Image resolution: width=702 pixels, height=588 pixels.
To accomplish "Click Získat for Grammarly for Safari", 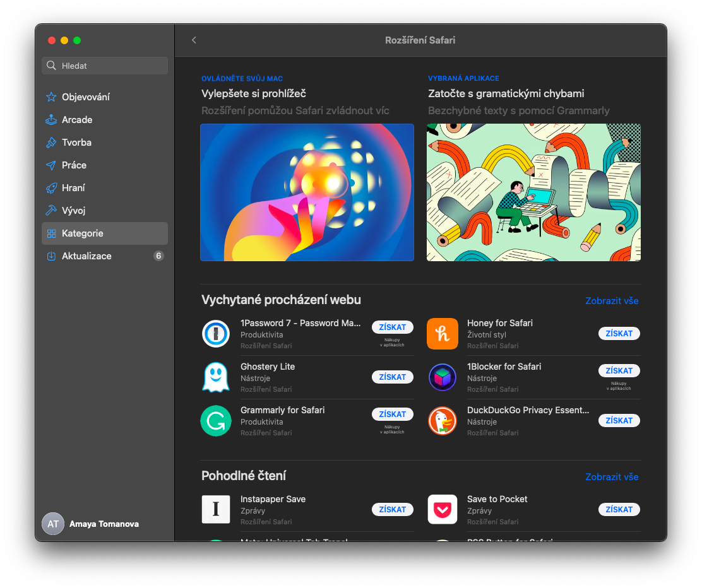I will (x=392, y=415).
